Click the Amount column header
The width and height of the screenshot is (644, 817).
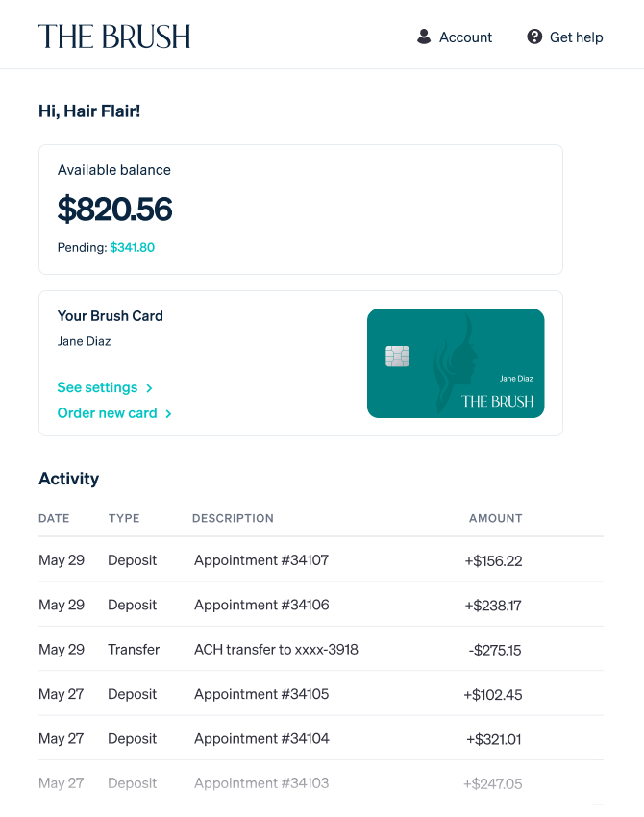tap(495, 518)
